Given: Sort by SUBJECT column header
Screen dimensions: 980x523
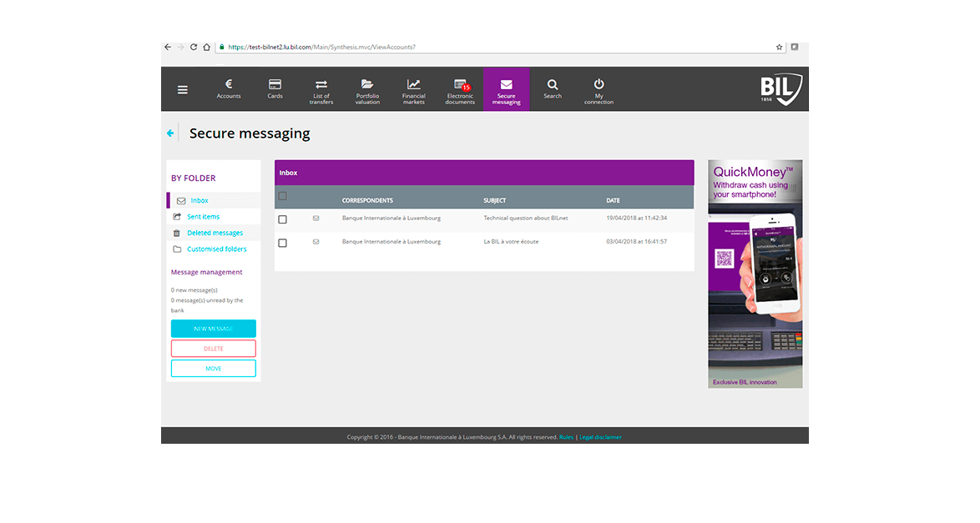Looking at the screenshot, I should pyautogui.click(x=494, y=200).
